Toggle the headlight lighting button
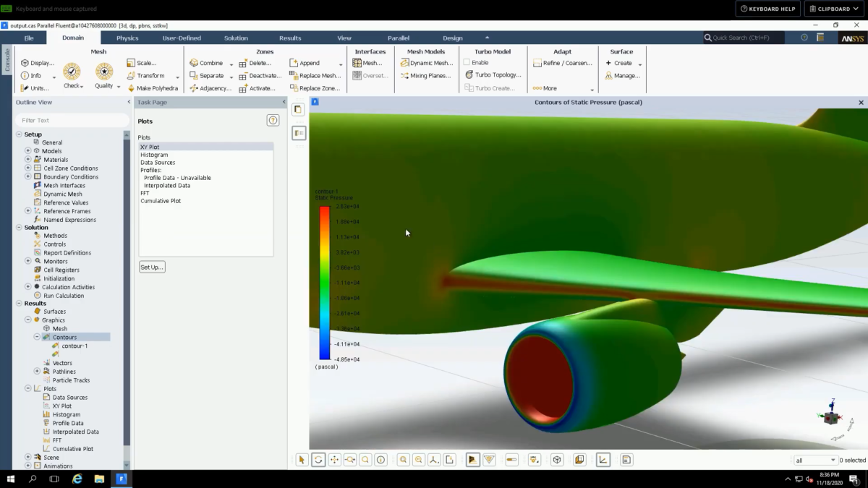The width and height of the screenshot is (868, 488). pos(535,460)
